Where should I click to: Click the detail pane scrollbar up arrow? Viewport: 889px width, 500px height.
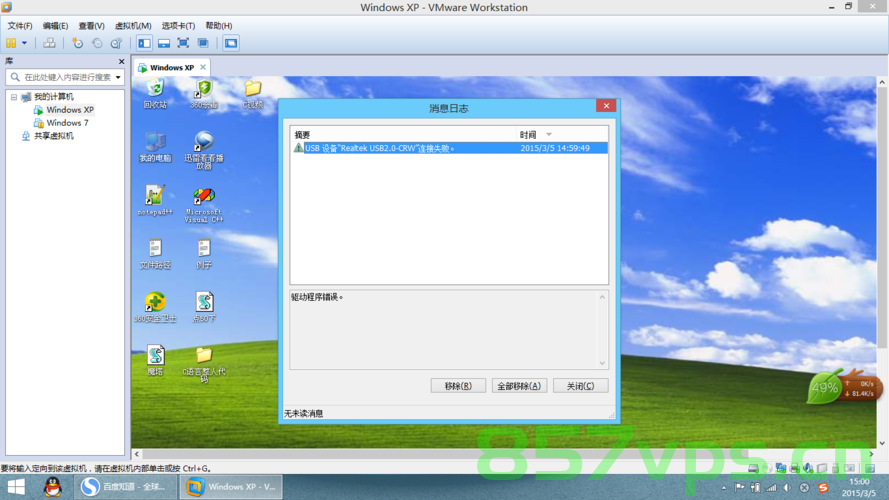point(602,297)
